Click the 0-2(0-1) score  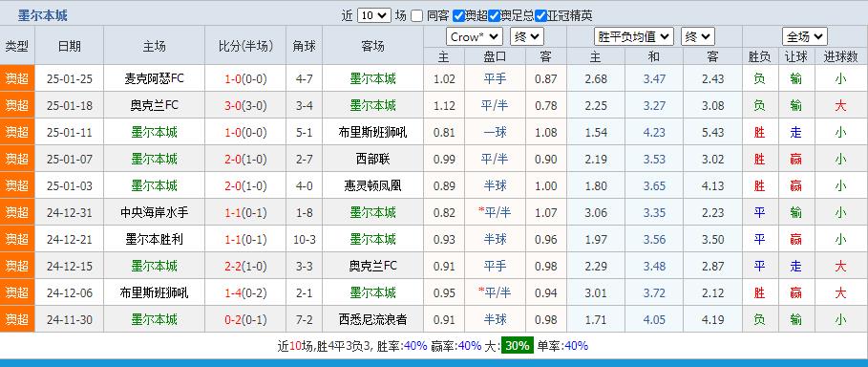pyautogui.click(x=245, y=319)
